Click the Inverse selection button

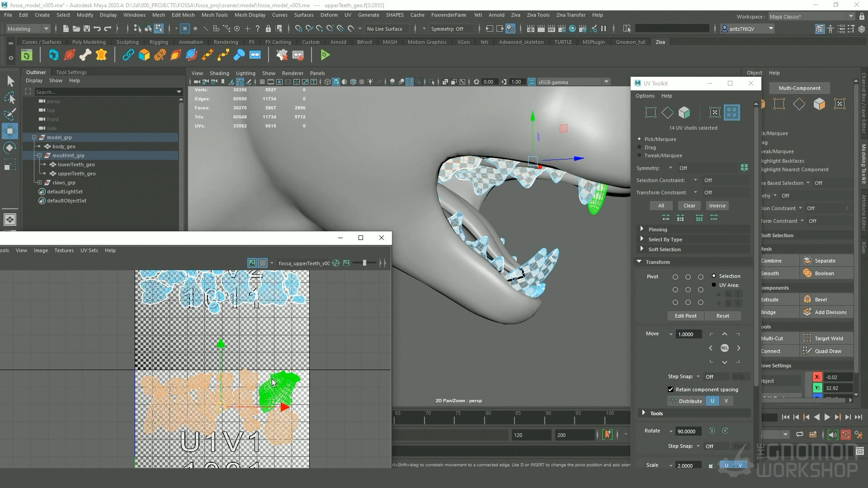[x=717, y=206]
